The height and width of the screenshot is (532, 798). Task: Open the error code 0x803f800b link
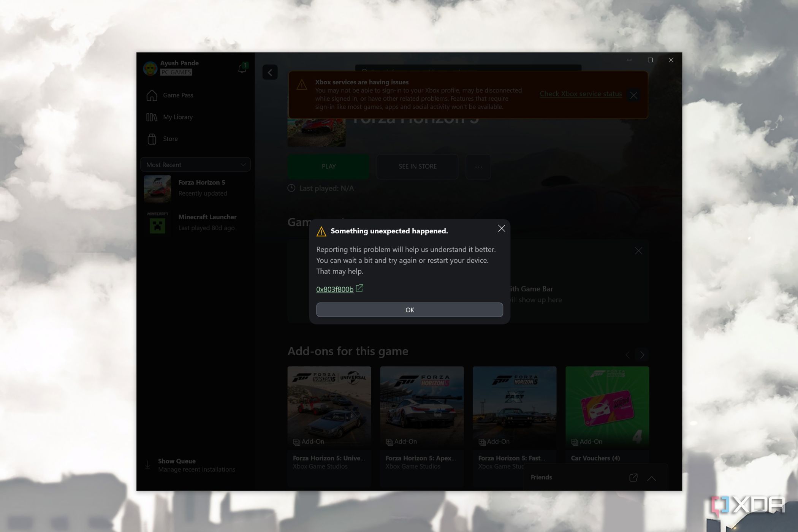pyautogui.click(x=335, y=289)
